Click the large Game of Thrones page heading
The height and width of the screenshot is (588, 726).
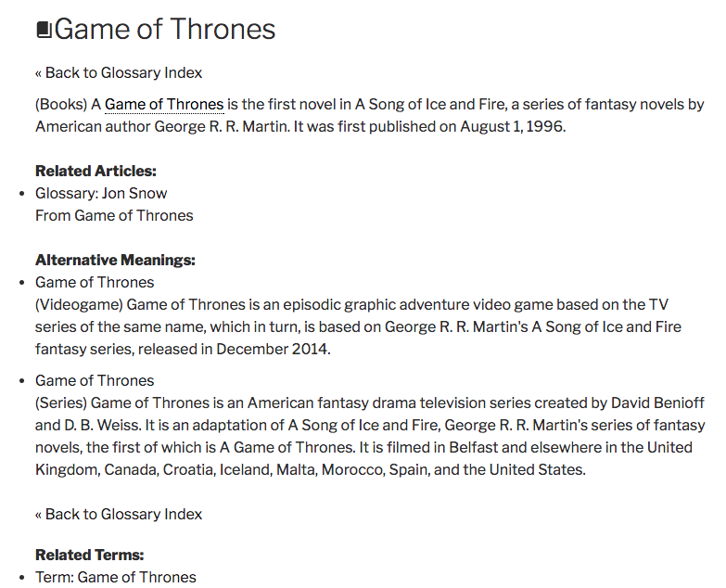click(165, 29)
